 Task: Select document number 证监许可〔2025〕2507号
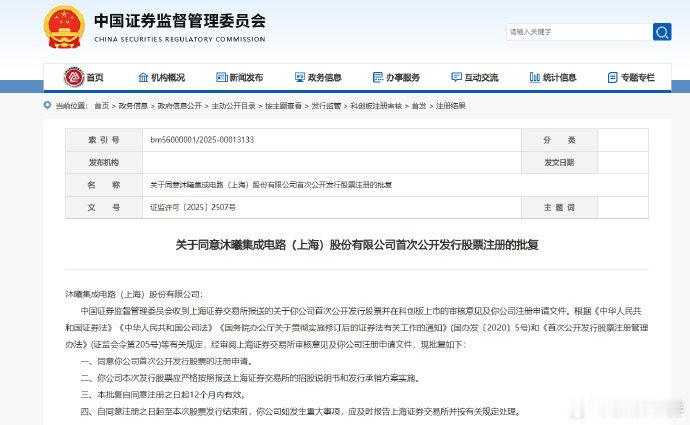click(x=193, y=207)
